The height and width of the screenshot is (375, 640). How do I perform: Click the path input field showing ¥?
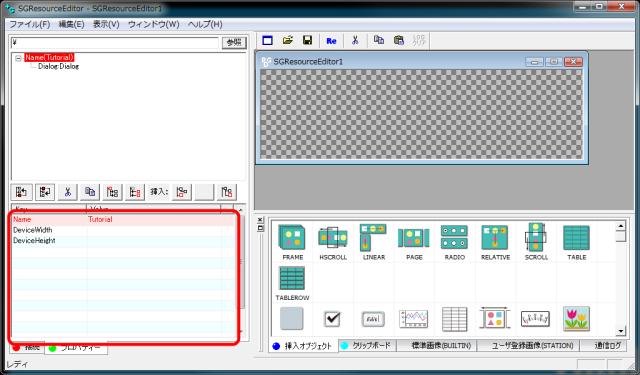click(x=115, y=42)
